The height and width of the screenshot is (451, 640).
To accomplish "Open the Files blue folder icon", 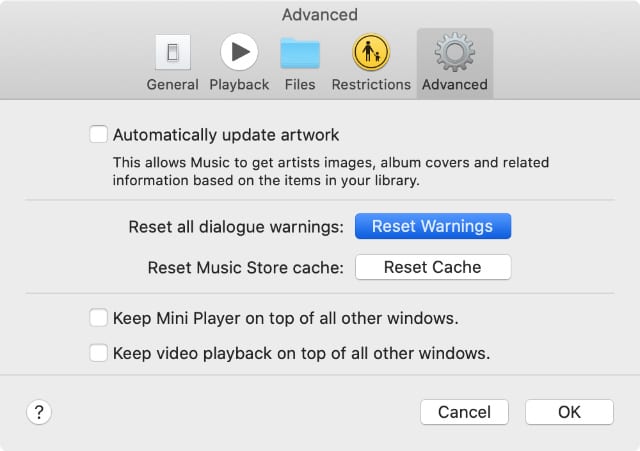I will click(300, 53).
